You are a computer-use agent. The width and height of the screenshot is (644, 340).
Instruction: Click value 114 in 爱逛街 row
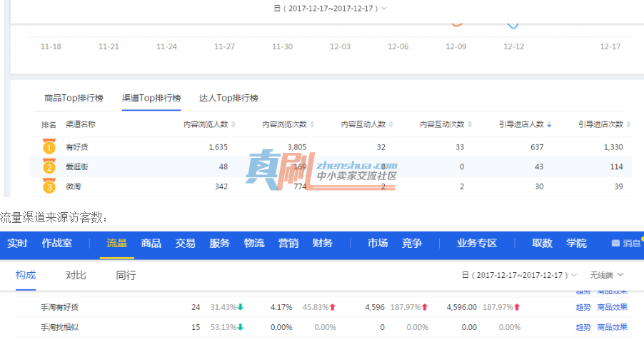tap(616, 166)
